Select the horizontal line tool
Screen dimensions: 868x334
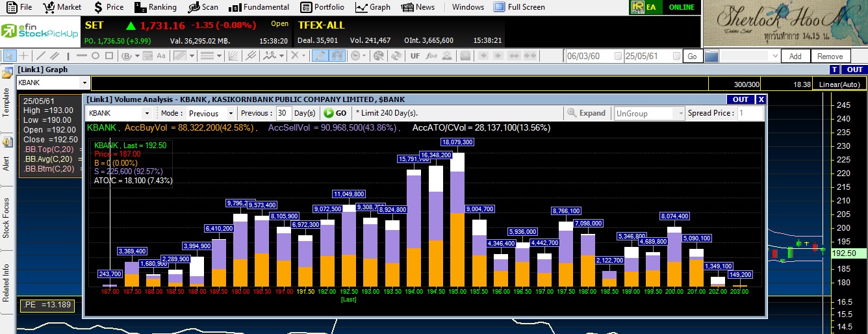point(81,56)
